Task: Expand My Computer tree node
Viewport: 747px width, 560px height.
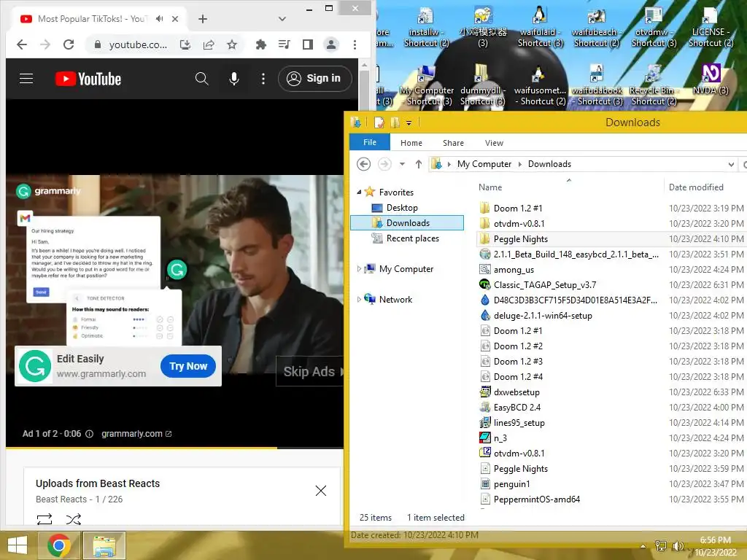Action: click(359, 269)
